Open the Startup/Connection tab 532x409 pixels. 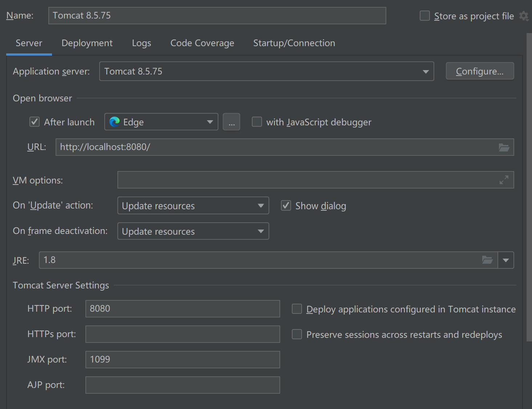pos(294,43)
